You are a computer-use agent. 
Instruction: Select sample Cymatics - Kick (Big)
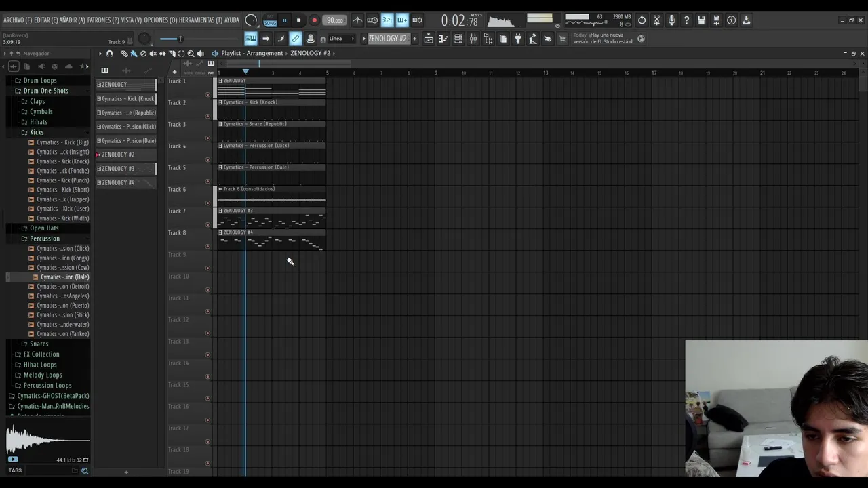(x=62, y=142)
